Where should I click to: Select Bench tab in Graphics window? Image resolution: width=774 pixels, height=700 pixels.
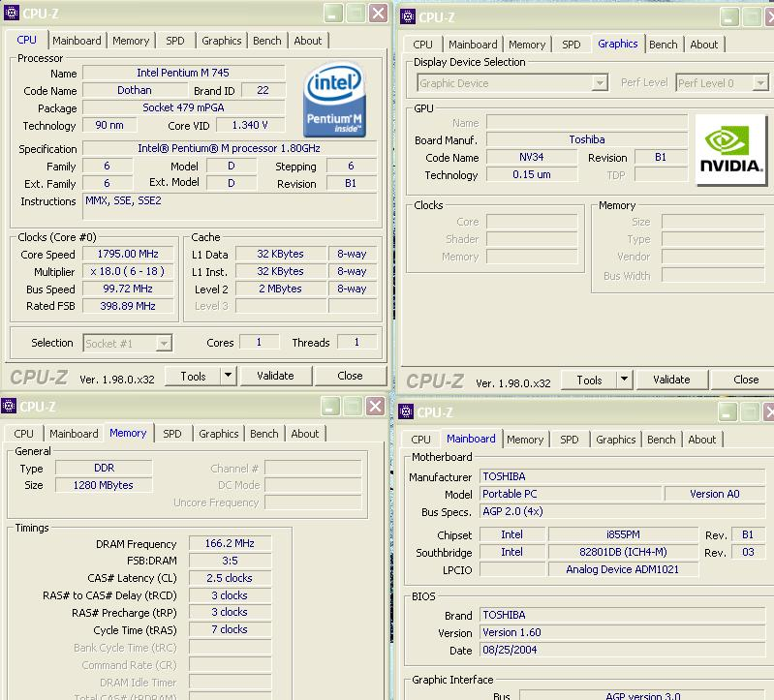(663, 45)
